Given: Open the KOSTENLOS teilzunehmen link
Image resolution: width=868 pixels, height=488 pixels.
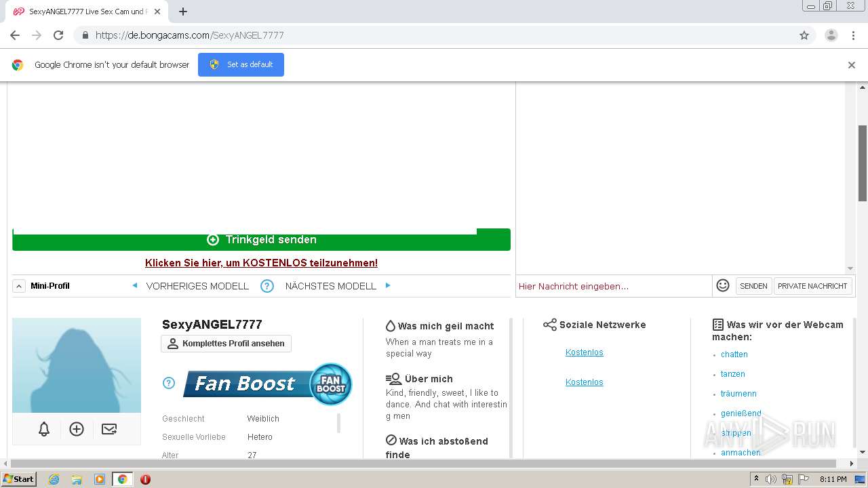Looking at the screenshot, I should pos(261,263).
